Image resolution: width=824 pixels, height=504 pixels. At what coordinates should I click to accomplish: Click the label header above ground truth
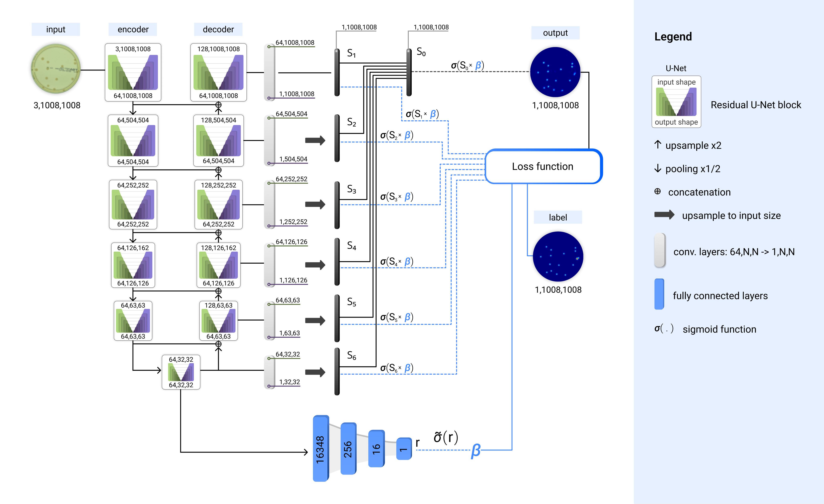(558, 217)
